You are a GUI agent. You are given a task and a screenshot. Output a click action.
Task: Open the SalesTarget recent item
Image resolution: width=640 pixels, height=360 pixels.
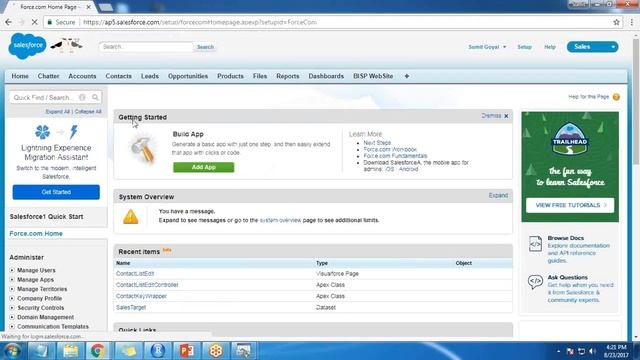(131, 307)
